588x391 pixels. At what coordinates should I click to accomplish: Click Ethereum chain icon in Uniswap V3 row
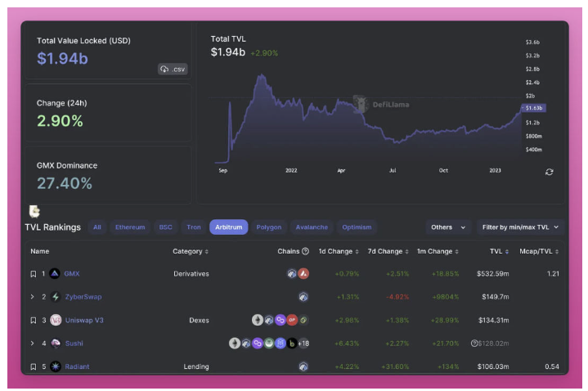(x=258, y=320)
